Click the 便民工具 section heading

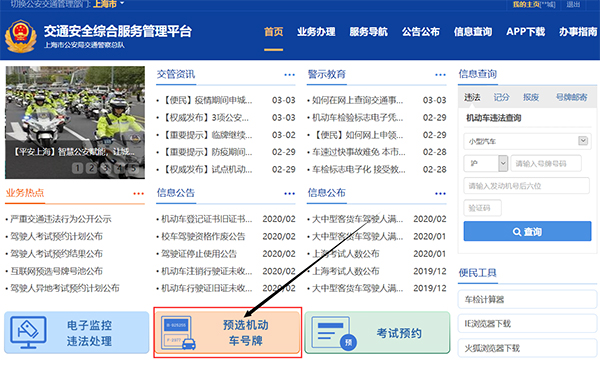click(x=478, y=273)
